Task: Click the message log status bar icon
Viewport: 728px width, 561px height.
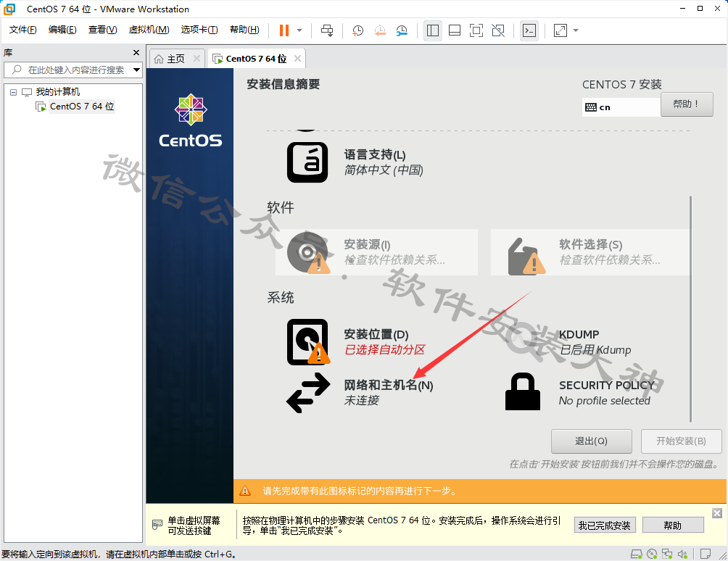Action: point(706,554)
